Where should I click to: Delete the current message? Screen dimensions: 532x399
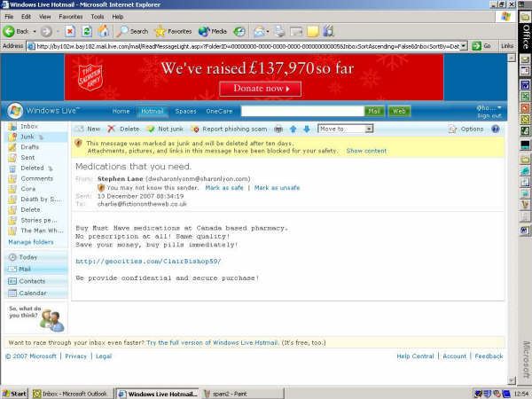click(123, 129)
